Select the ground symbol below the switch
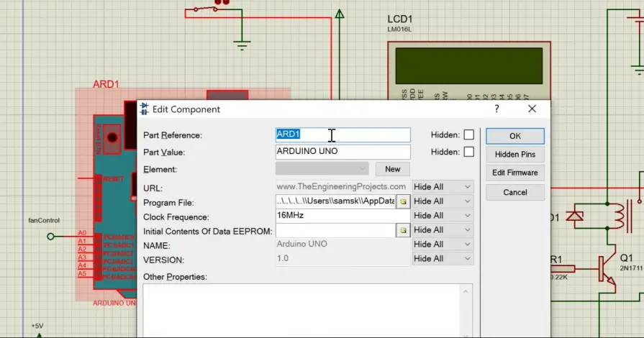This screenshot has height=338, width=644. 242,45
